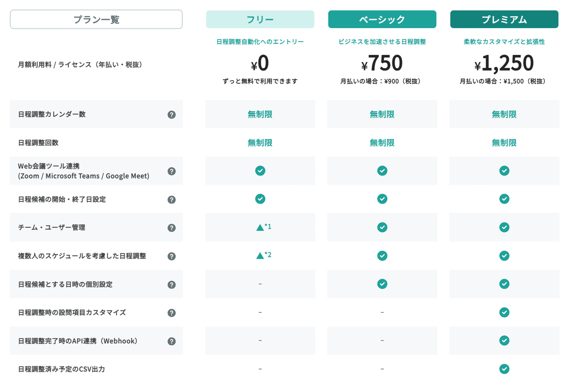Image resolution: width=573 pixels, height=392 pixels.
Task: Open the help tooltip for チーム・ユーザー管理
Action: [x=171, y=227]
